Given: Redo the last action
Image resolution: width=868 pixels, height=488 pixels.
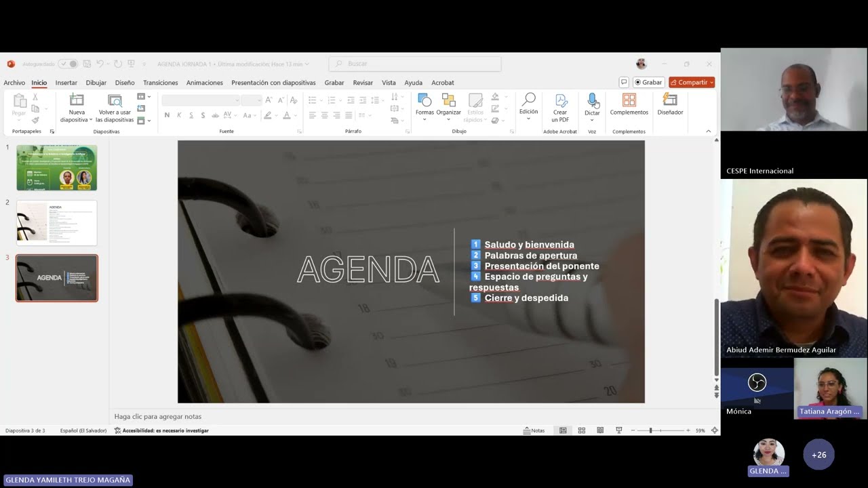Looking at the screenshot, I should coord(118,64).
